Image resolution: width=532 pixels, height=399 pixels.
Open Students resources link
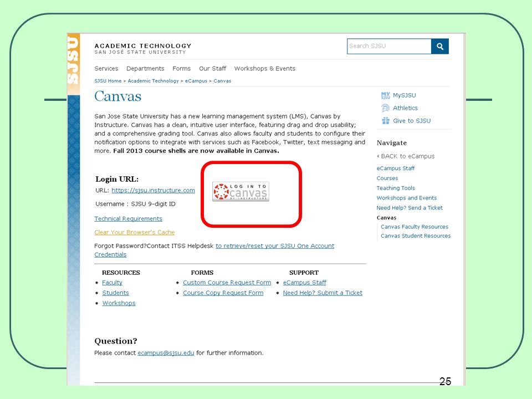(115, 293)
